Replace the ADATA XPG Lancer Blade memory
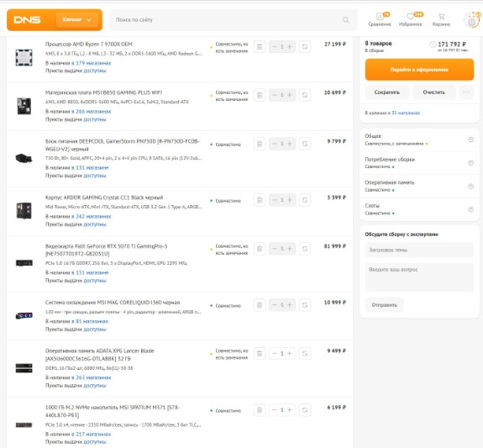The height and width of the screenshot is (448, 483). point(305,353)
